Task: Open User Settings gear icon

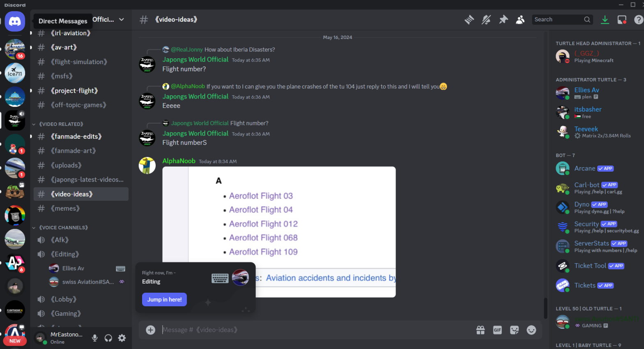Action: tap(122, 338)
